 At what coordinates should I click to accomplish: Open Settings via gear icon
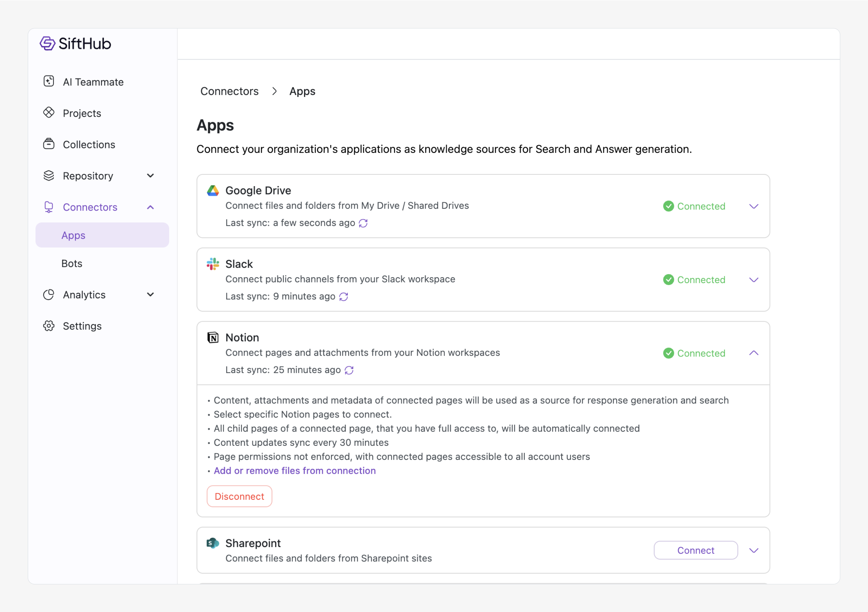point(49,326)
